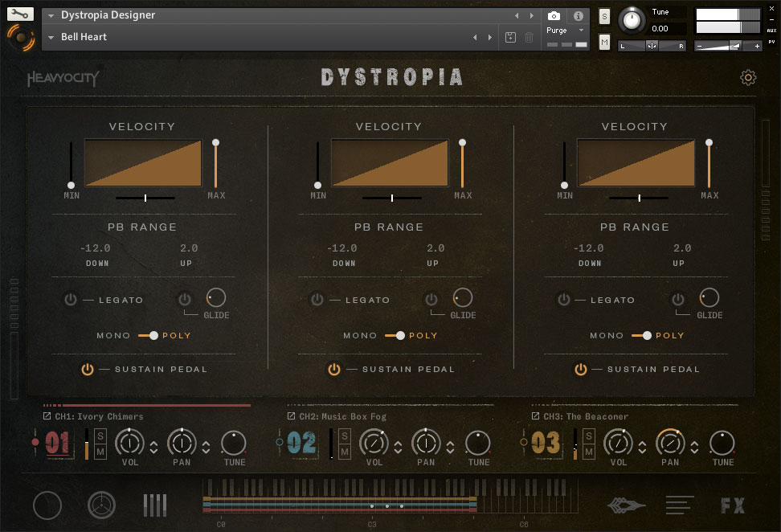781x532 pixels.
Task: Open the settings gear in the Dystropia header
Action: [748, 77]
